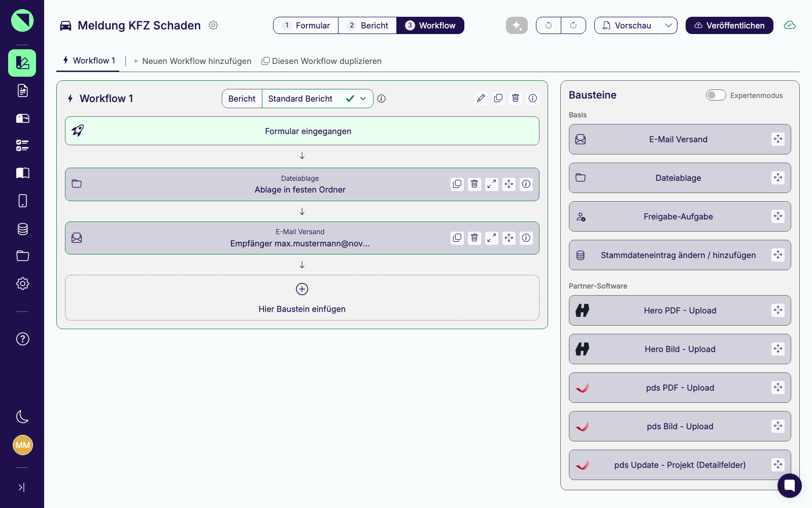Screen dimensions: 812x508
Task: Expand the collapsed sidebar
Action: tap(21, 487)
